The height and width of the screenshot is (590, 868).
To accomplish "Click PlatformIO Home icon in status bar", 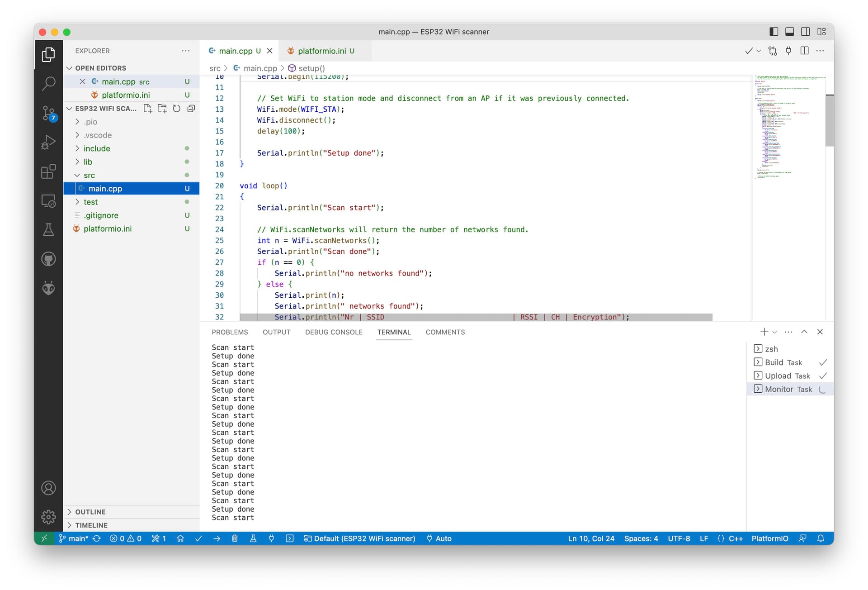I will (x=180, y=538).
